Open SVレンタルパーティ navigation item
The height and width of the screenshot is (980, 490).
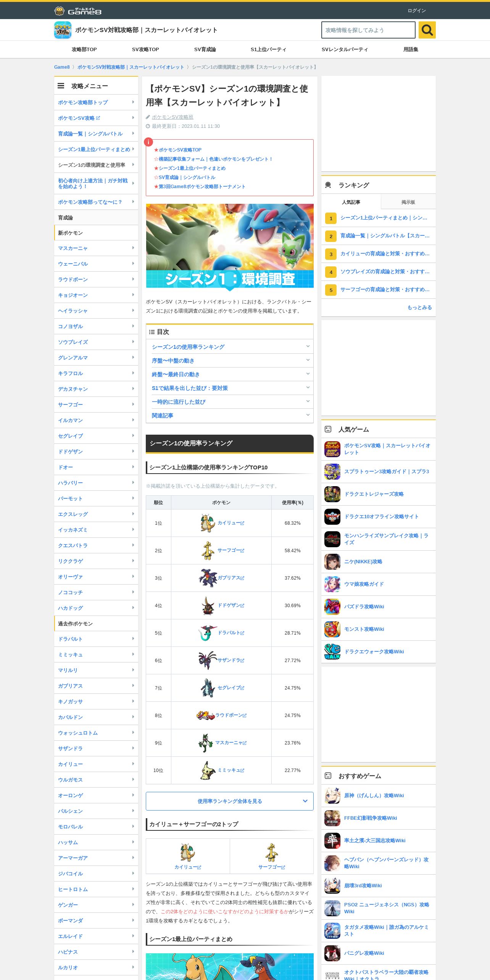tap(345, 49)
